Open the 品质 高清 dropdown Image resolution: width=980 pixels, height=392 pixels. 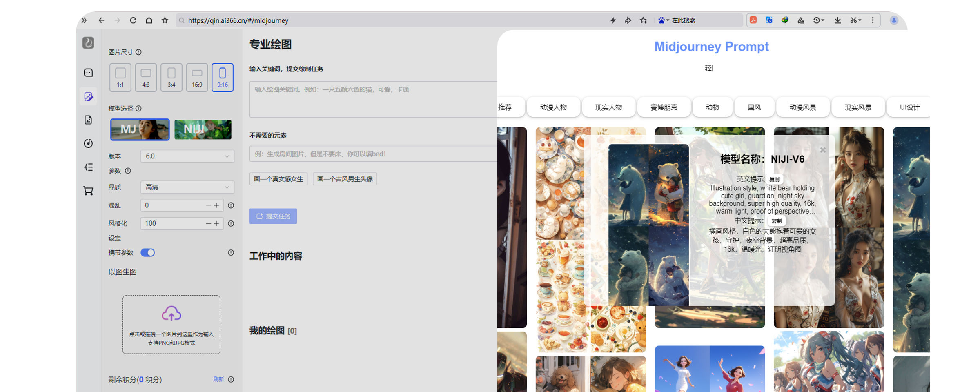click(187, 187)
